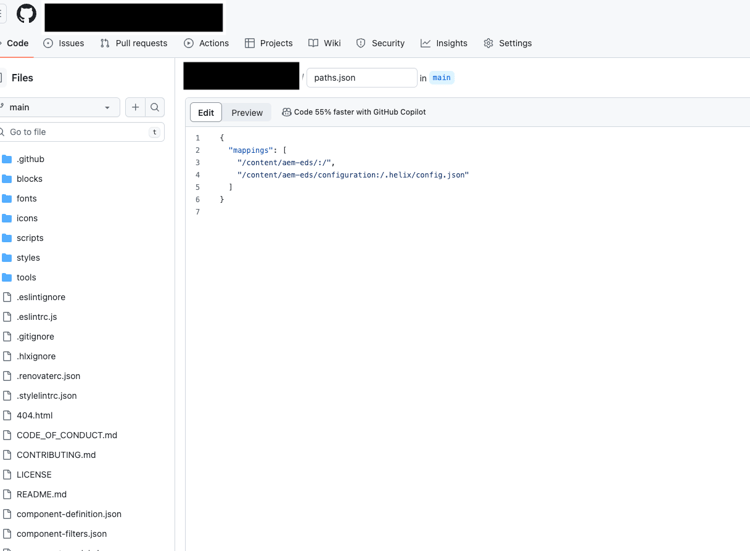Open the styles folder
Viewport: 750px width, 551px height.
point(28,257)
